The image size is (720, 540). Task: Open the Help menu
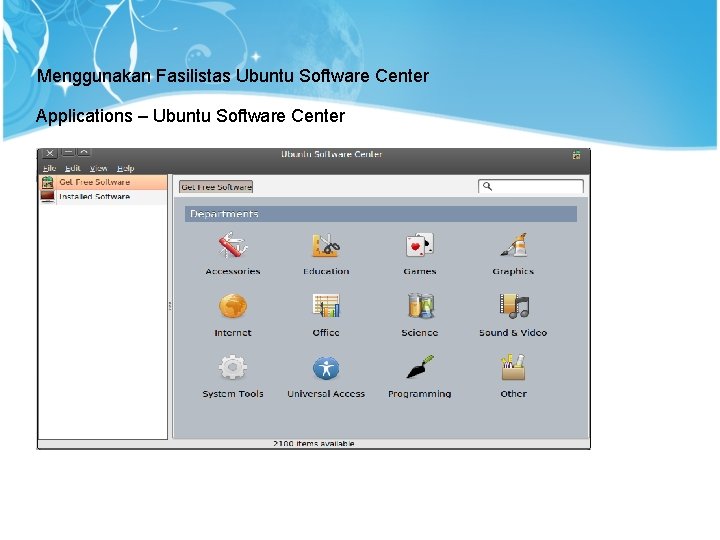[x=125, y=168]
